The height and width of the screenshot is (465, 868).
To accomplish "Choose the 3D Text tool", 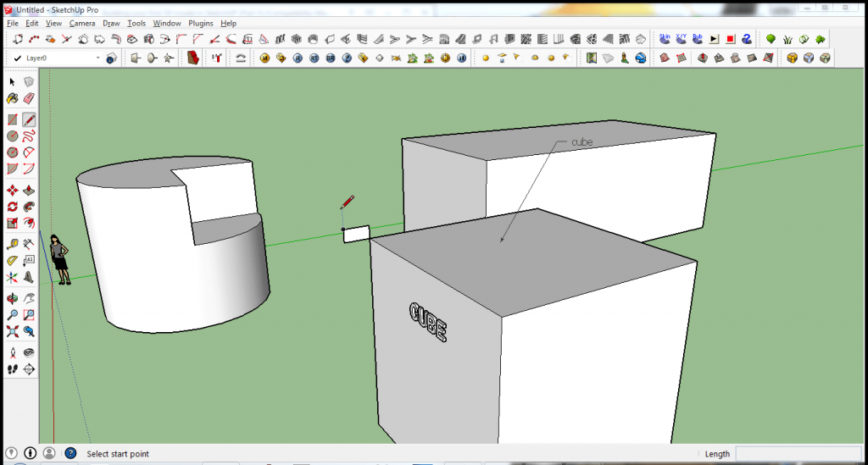I will coord(29,277).
